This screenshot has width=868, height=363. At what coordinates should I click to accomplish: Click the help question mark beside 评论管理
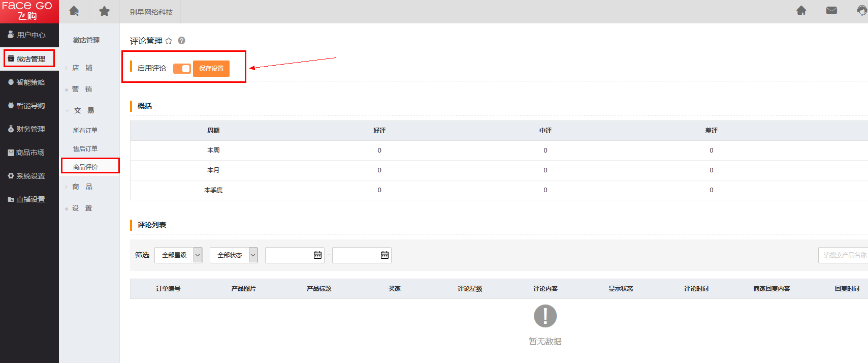pyautogui.click(x=181, y=41)
